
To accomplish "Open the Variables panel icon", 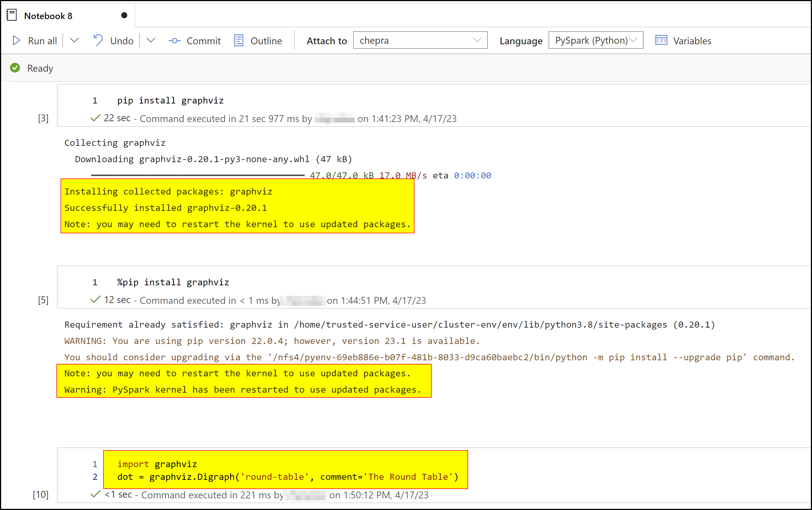I will click(661, 40).
